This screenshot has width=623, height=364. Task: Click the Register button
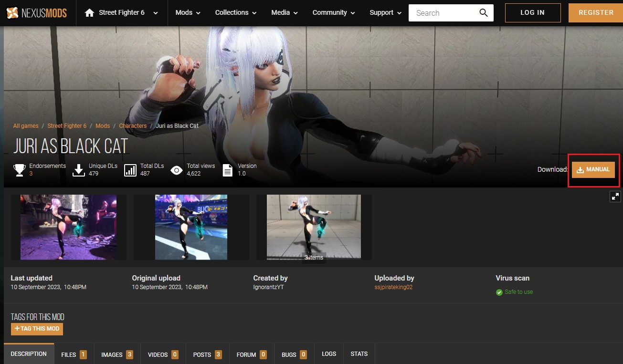[x=596, y=13]
